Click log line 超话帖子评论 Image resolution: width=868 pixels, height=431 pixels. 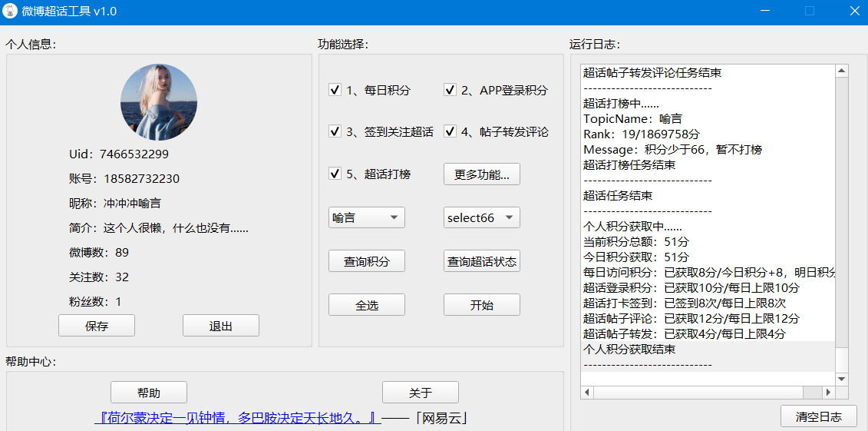691,319
